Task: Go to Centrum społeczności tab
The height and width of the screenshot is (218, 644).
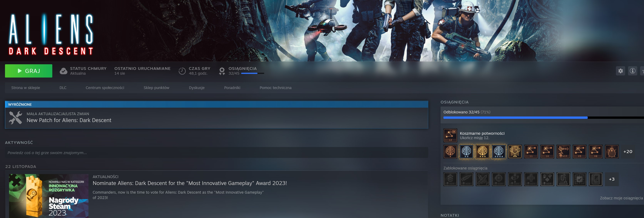Action: pos(105,88)
